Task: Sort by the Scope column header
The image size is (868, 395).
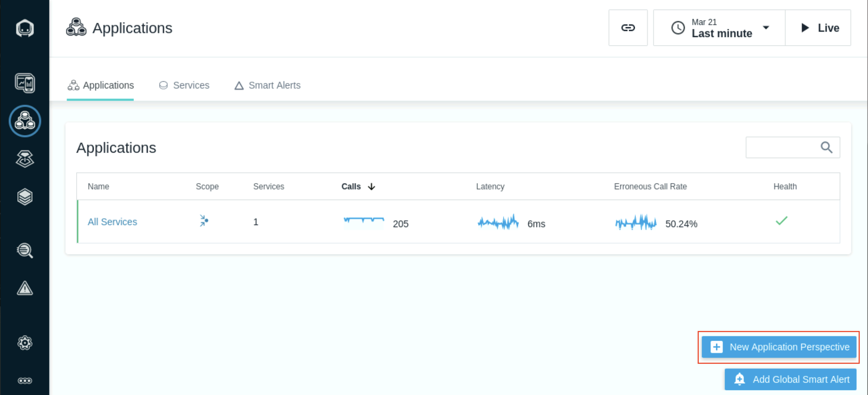Action: click(x=207, y=187)
